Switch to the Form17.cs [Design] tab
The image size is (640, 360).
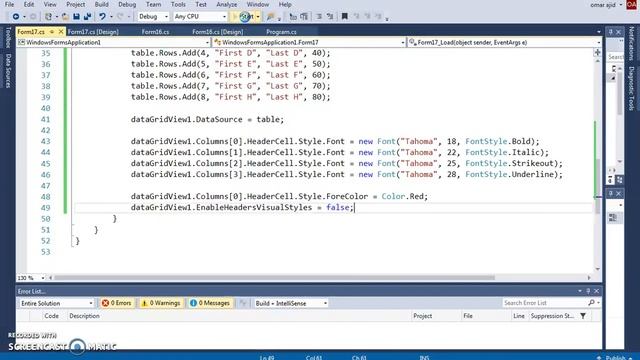93,31
